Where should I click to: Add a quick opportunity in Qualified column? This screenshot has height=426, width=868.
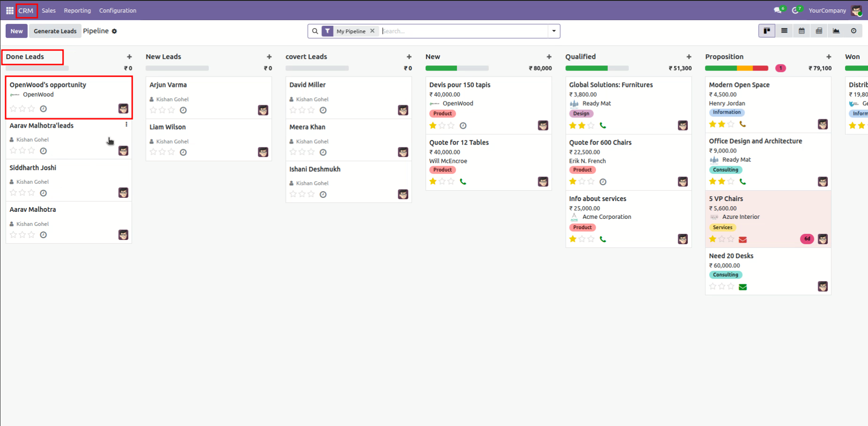pos(689,57)
